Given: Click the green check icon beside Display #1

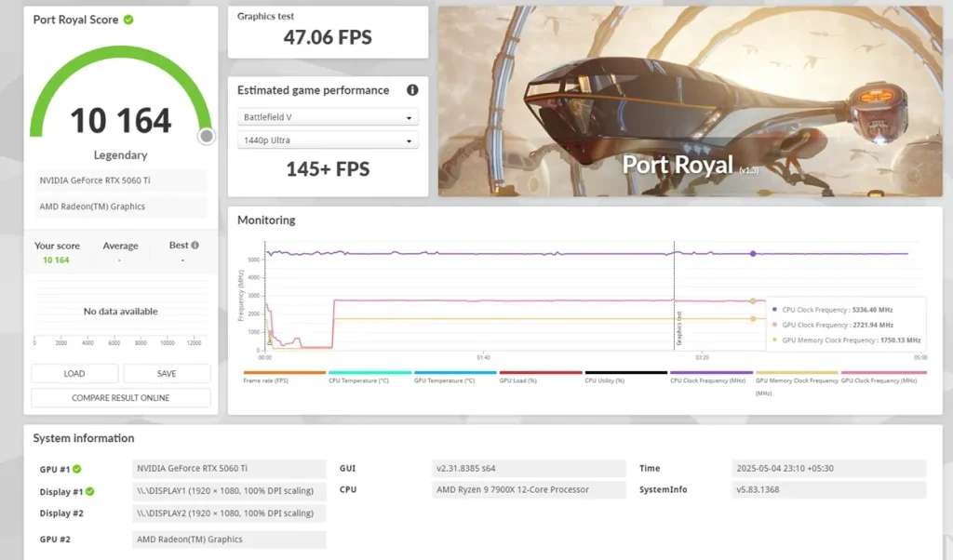Looking at the screenshot, I should 90,491.
